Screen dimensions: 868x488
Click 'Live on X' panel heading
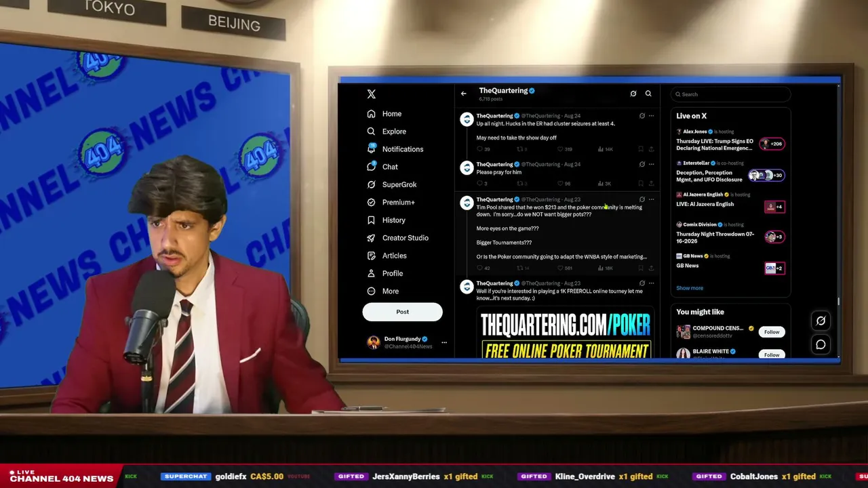(691, 116)
